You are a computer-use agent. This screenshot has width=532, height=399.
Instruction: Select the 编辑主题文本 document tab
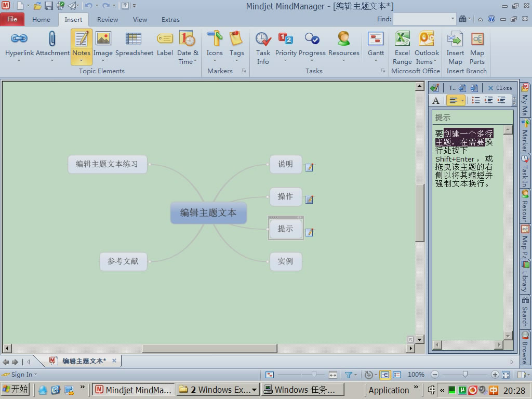pos(84,361)
